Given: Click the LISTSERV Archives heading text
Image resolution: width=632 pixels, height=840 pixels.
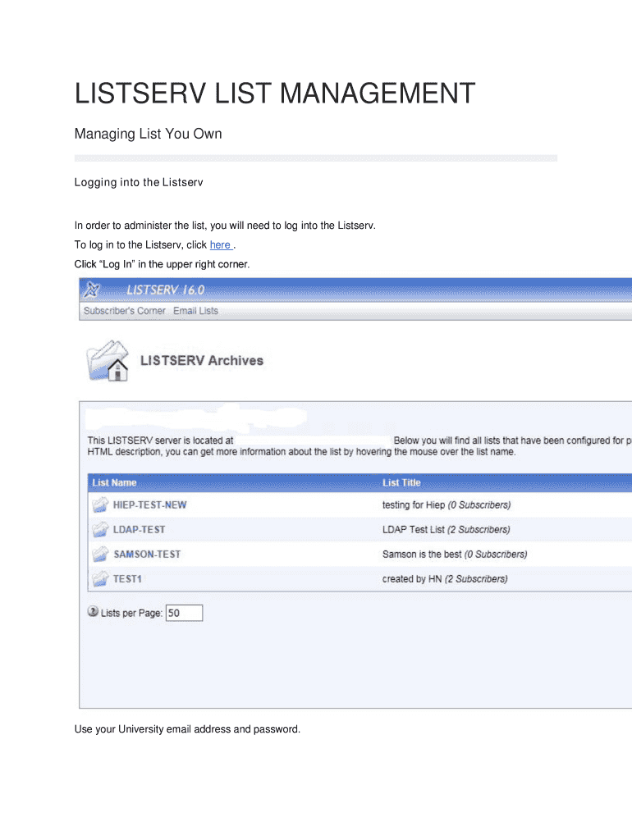Looking at the screenshot, I should click(202, 360).
